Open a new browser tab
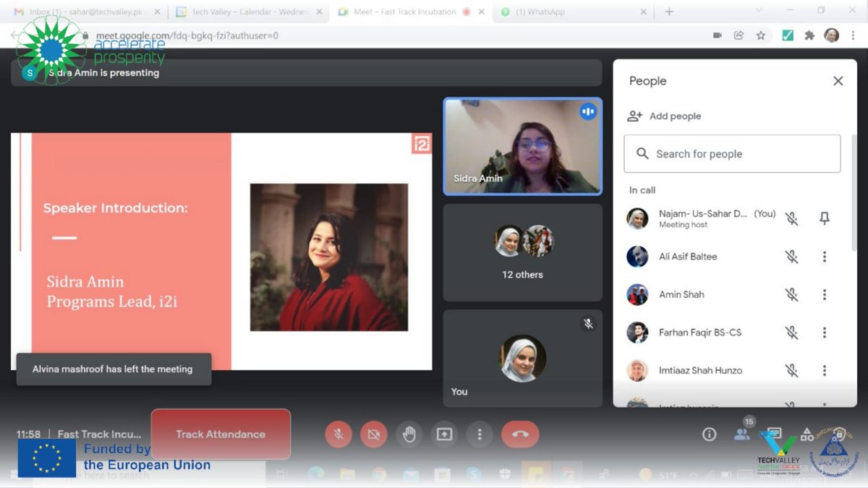868x488 pixels. [x=669, y=12]
